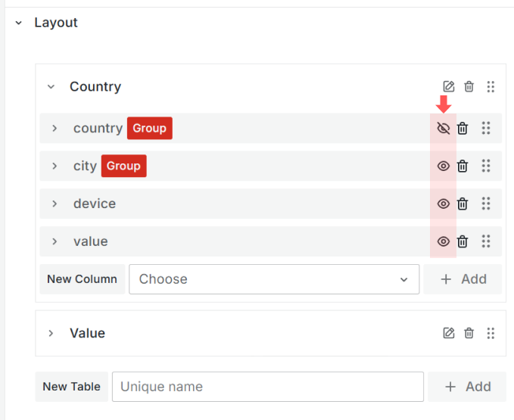Delete the Country table via trash icon
This screenshot has height=420, width=514.
(x=469, y=86)
